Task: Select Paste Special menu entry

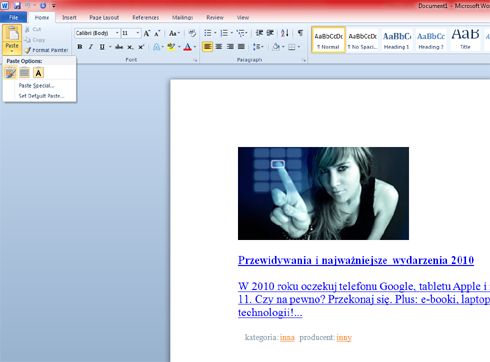Action: coord(36,86)
